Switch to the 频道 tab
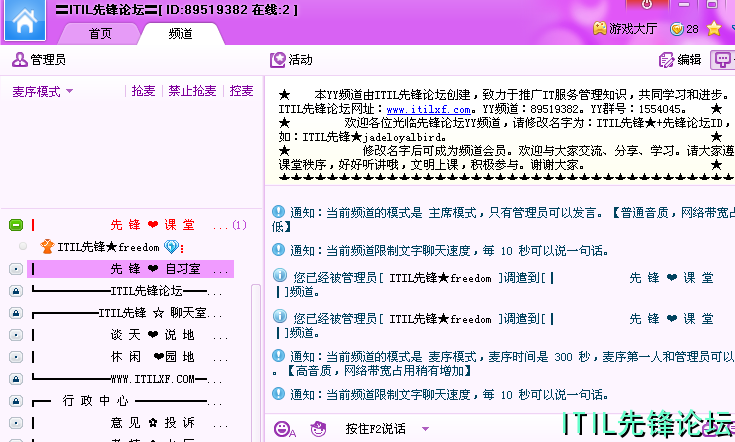Image resolution: width=735 pixels, height=442 pixels. pyautogui.click(x=180, y=34)
